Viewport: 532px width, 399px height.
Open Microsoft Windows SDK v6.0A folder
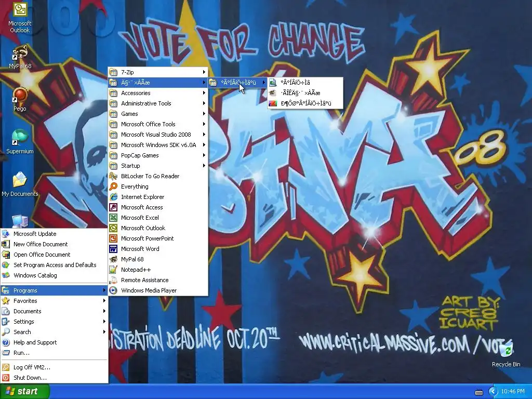point(158,145)
